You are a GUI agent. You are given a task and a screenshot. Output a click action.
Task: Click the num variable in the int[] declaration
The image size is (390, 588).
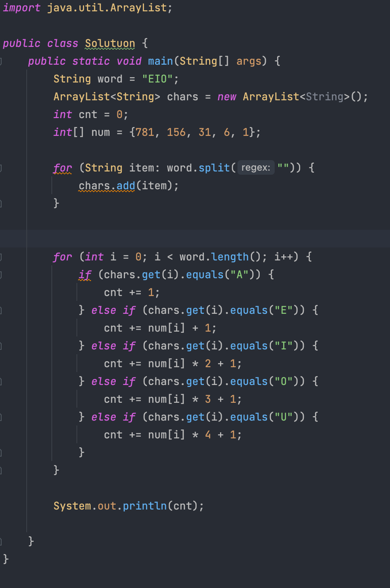pos(100,132)
